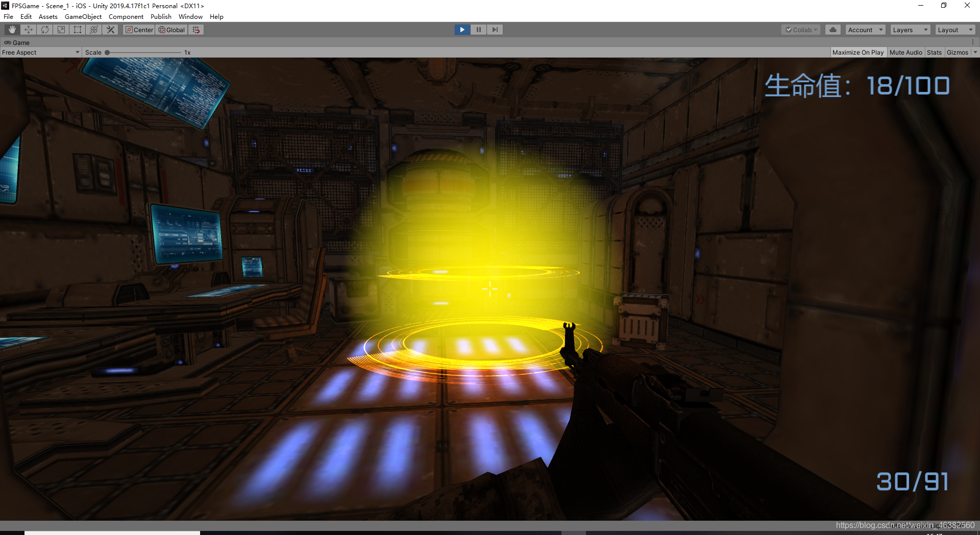The height and width of the screenshot is (535, 980).
Task: Open Free Aspect resolution dropdown
Action: 41,52
